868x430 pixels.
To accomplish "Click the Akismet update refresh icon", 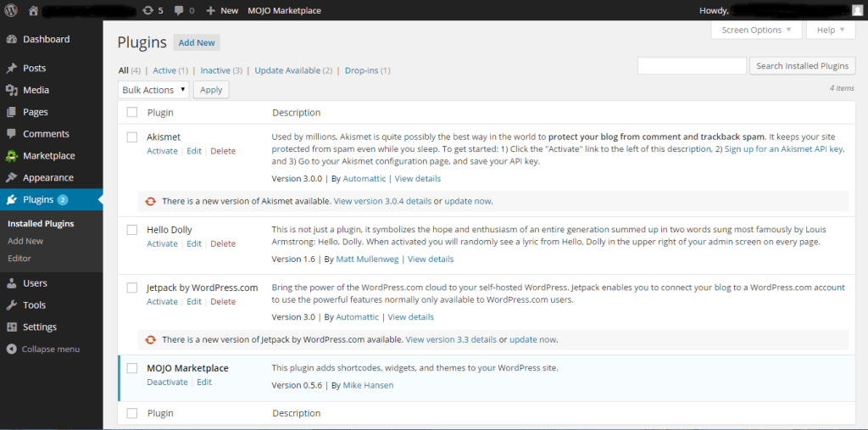I will pyautogui.click(x=151, y=201).
